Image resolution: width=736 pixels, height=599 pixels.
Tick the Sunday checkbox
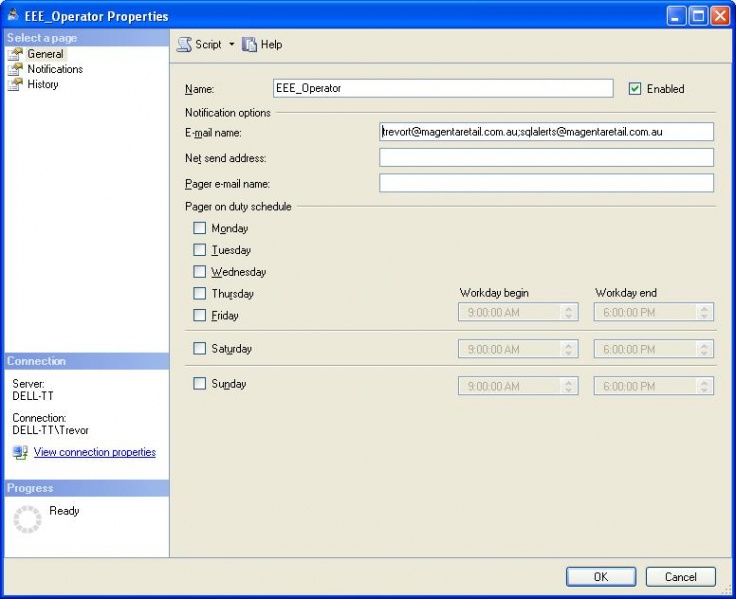199,384
